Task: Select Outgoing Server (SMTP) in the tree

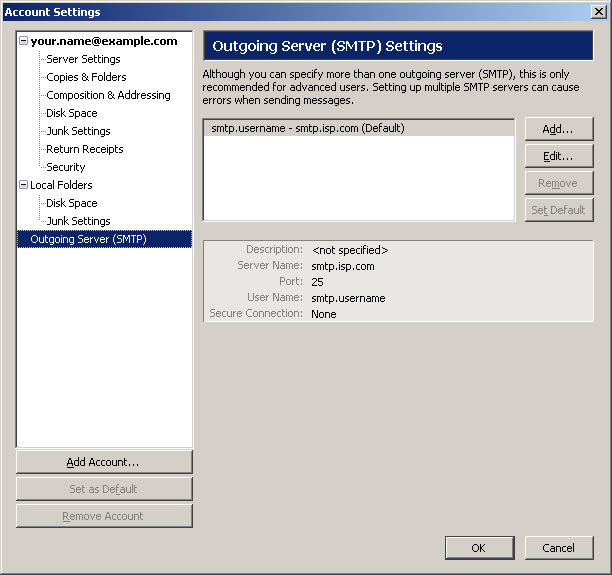Action: (88, 239)
